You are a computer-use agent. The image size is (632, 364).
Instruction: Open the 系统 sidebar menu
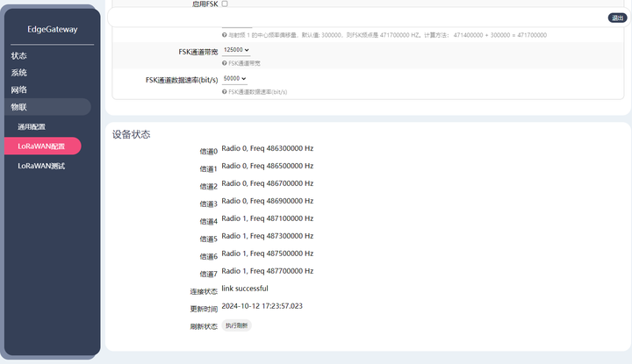click(19, 73)
